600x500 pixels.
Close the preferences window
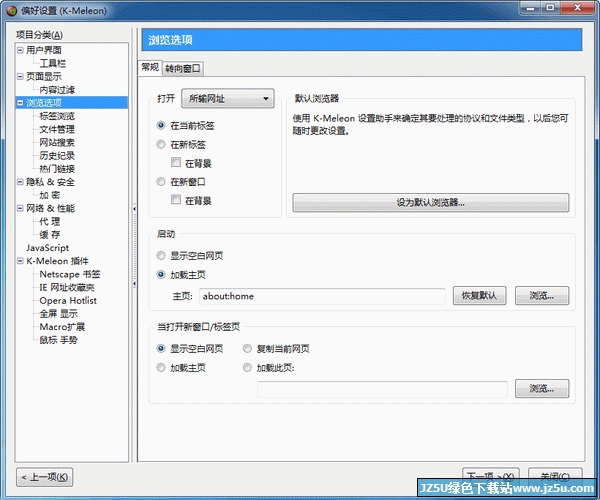pos(578,8)
